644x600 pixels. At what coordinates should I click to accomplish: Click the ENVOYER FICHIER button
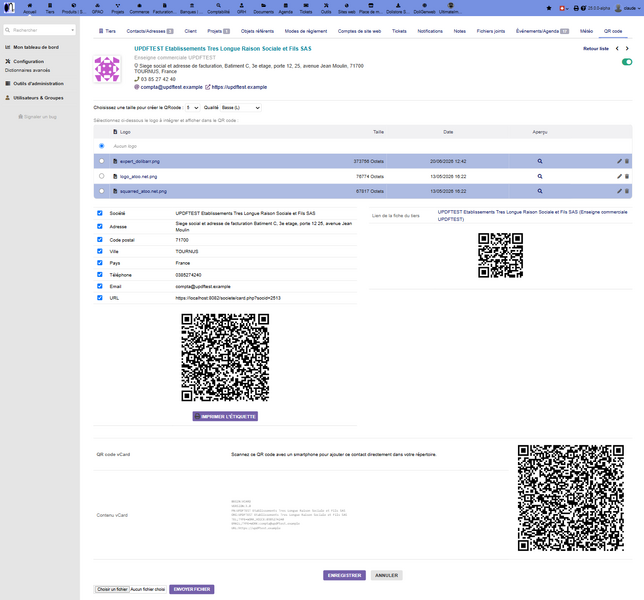click(x=192, y=589)
